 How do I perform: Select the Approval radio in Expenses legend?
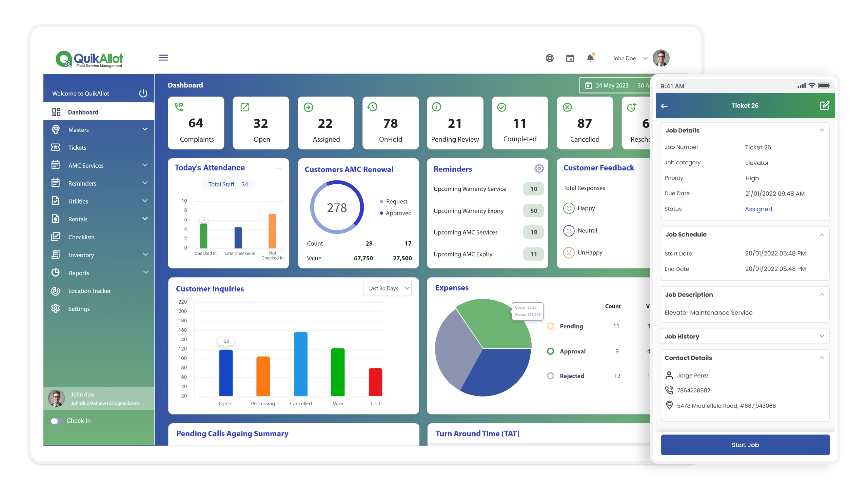point(550,351)
